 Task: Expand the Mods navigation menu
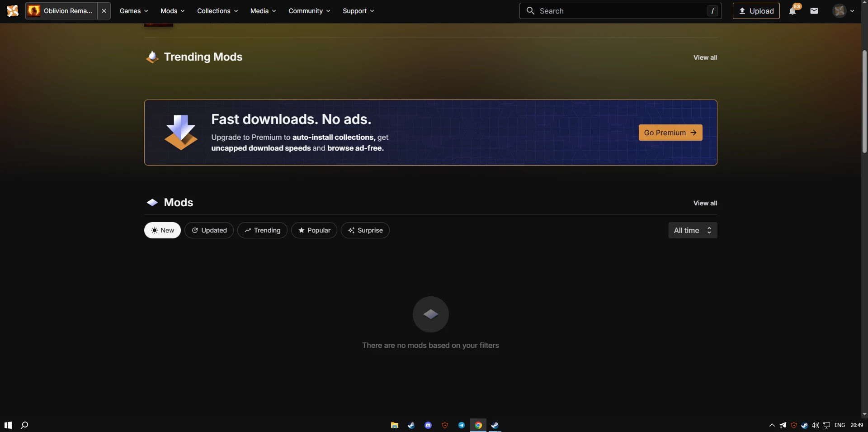[x=173, y=11]
